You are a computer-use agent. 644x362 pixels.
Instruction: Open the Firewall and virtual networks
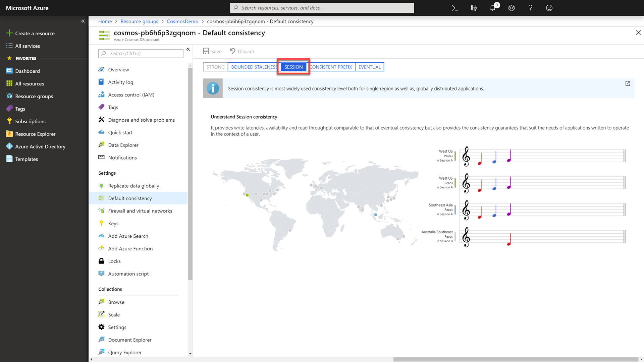pyautogui.click(x=140, y=210)
